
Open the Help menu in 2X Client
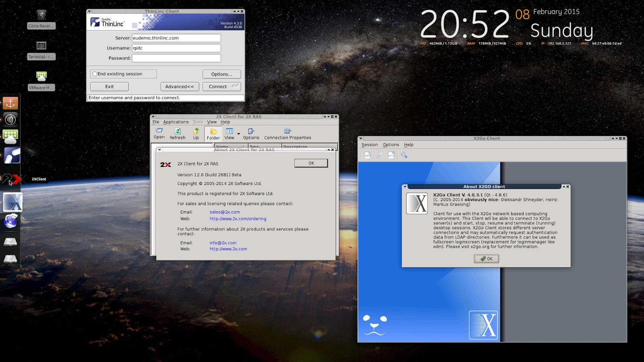225,122
